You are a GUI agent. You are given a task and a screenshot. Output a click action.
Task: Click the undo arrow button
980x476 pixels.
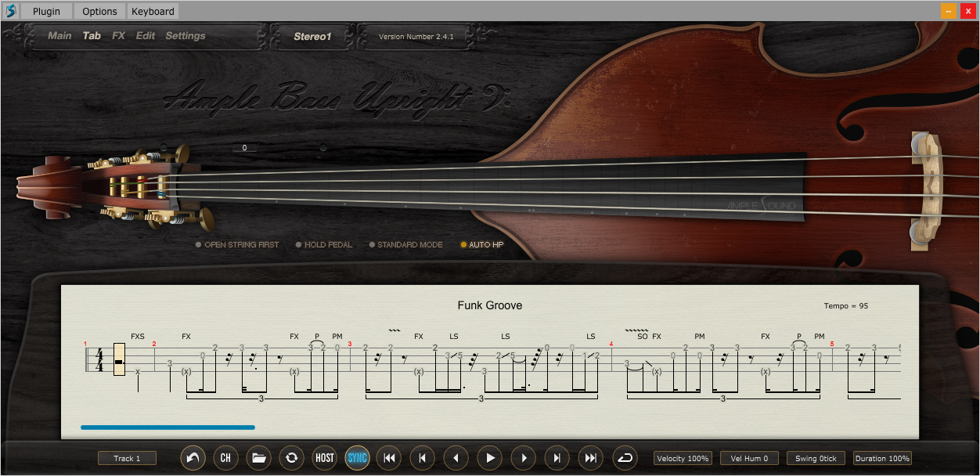193,458
